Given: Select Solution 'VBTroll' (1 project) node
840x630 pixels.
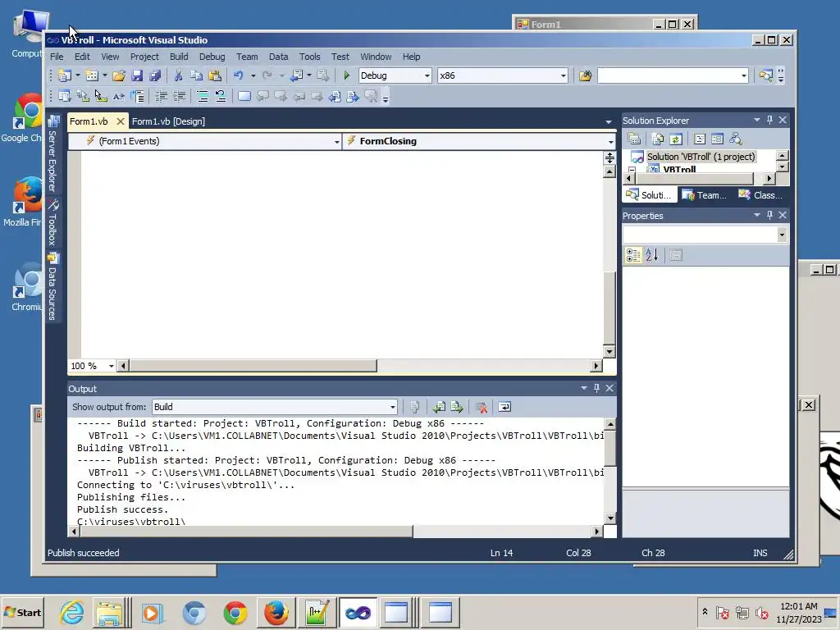Looking at the screenshot, I should pos(701,157).
